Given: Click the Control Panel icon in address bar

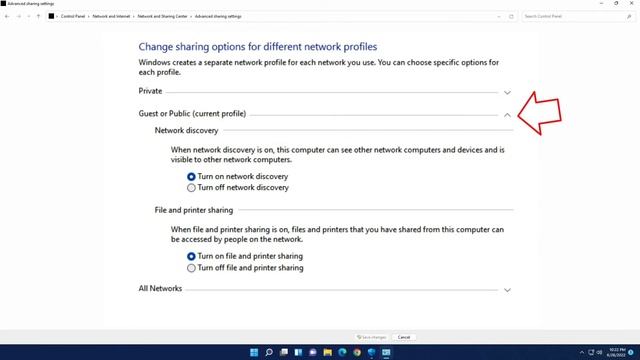Looking at the screenshot, I should (x=51, y=16).
